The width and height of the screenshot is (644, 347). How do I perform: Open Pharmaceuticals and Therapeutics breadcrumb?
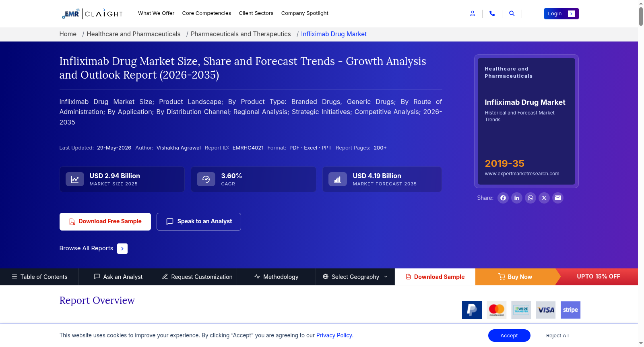coord(241,34)
